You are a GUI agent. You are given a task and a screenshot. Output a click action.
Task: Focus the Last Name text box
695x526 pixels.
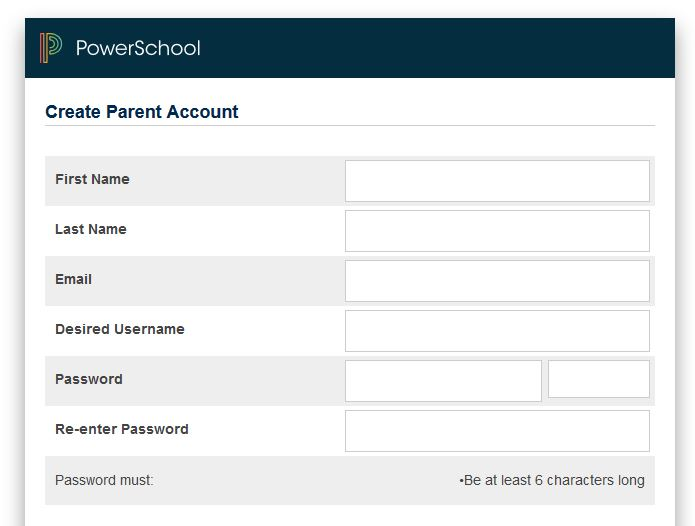(497, 231)
